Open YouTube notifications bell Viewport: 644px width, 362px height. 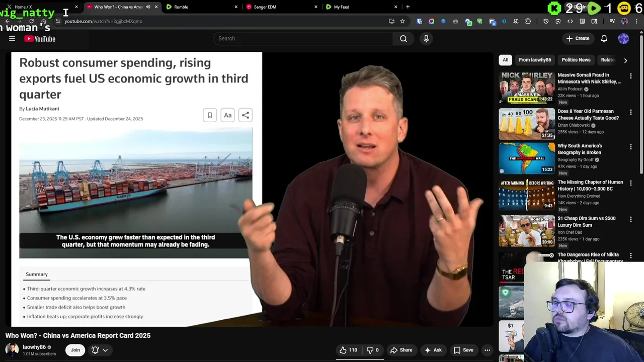tap(604, 39)
